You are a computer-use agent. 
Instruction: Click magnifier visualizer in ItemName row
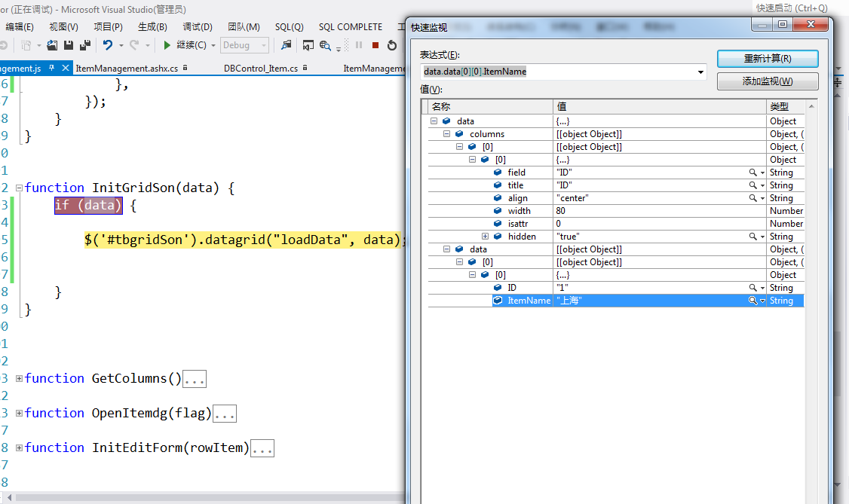[752, 301]
